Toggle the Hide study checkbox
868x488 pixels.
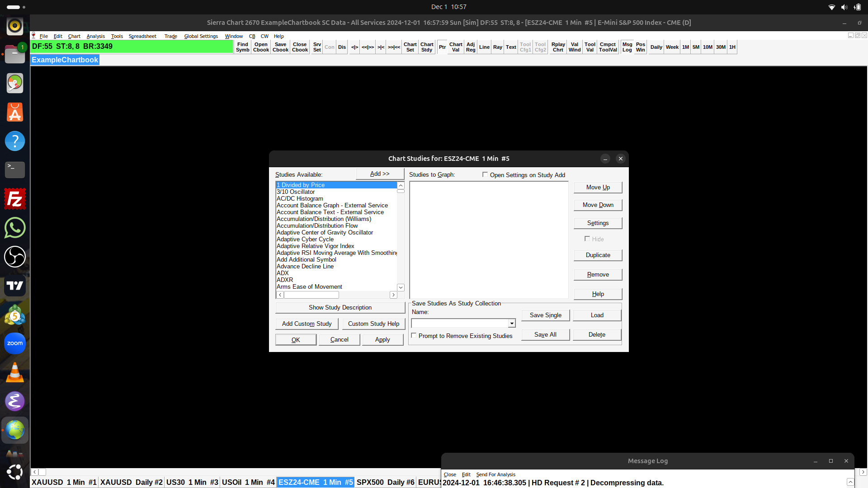(587, 239)
